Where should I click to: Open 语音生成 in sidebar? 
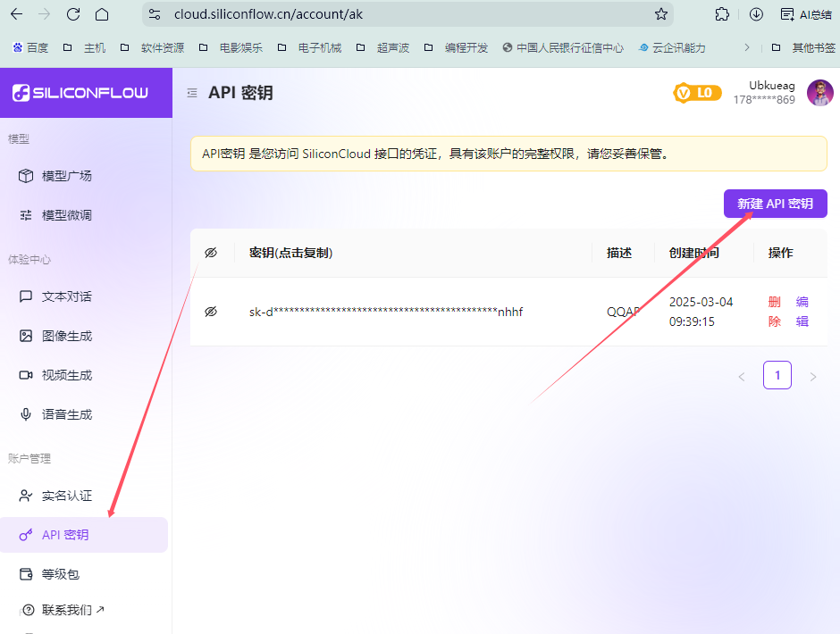(55, 414)
